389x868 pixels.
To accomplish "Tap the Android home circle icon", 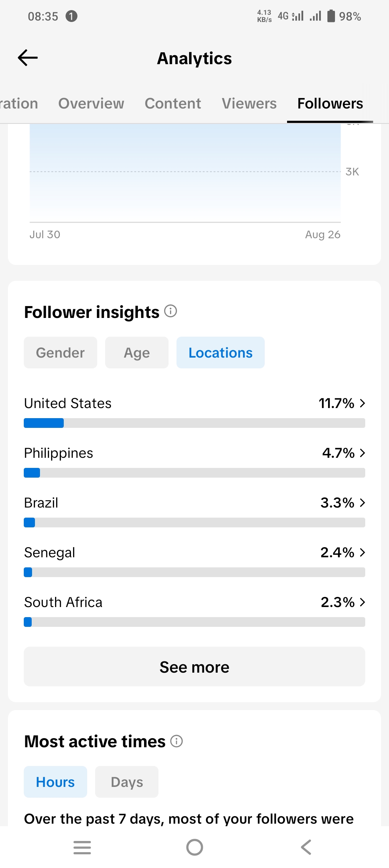I will [x=194, y=847].
